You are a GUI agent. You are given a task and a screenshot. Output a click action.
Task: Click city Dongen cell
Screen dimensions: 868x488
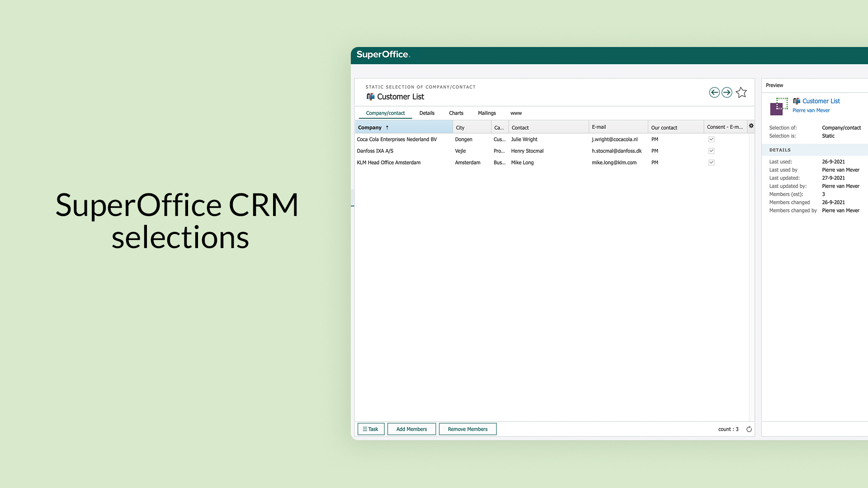(x=464, y=140)
